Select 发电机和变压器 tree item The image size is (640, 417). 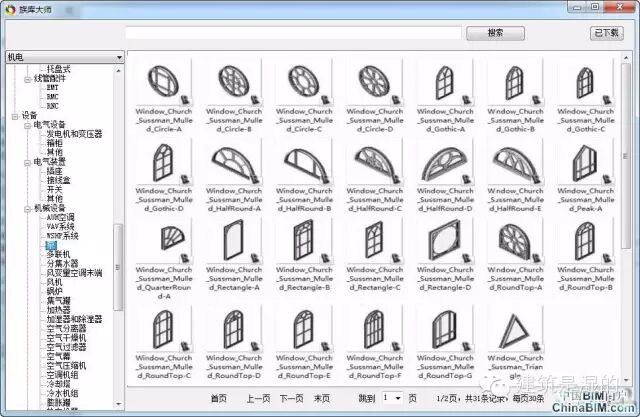pyautogui.click(x=74, y=134)
